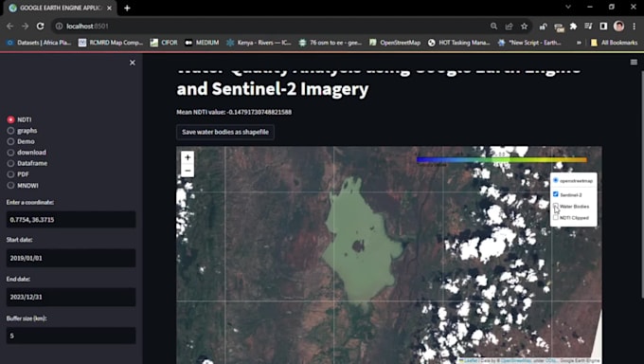
Task: Open the page zoom magnifier icon
Action: click(x=493, y=27)
